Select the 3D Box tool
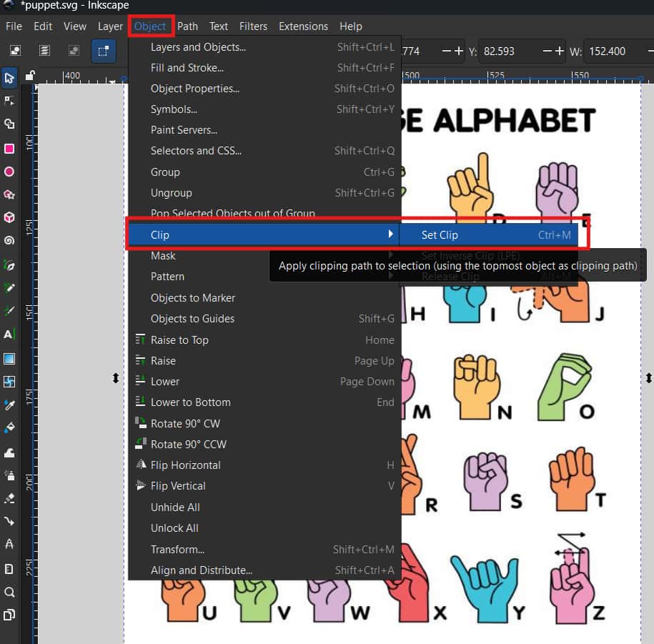This screenshot has width=654, height=644. coord(9,217)
